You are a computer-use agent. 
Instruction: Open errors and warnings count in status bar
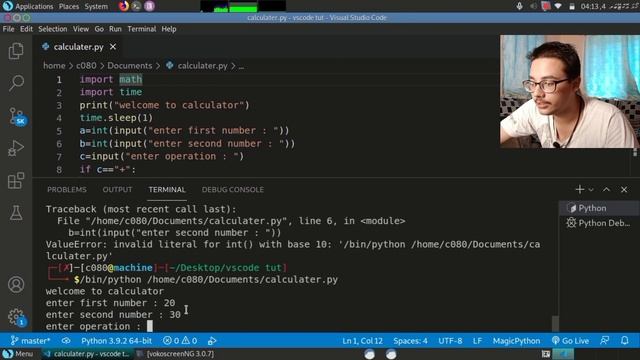[x=180, y=341]
